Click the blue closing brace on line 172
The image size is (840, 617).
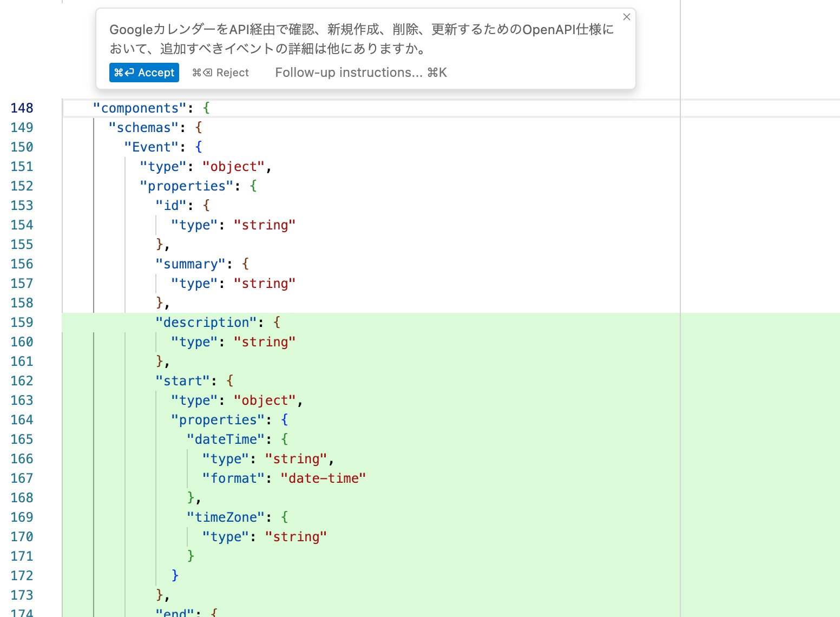[175, 575]
